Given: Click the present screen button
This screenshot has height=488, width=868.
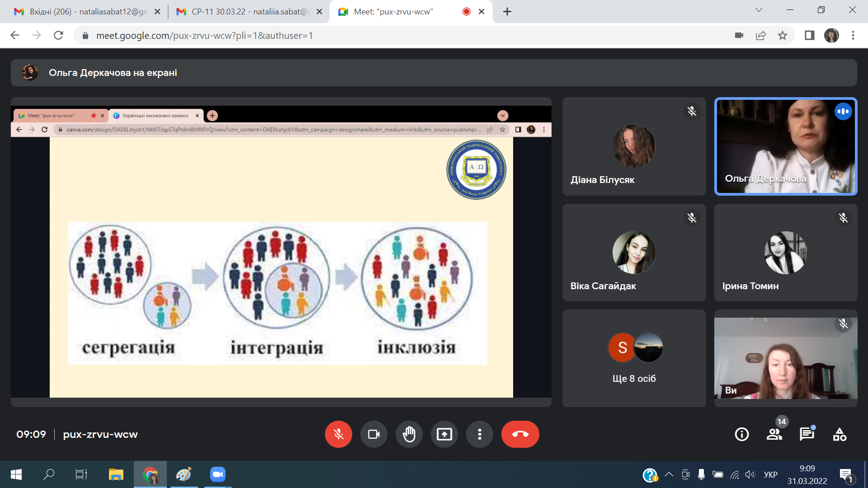Looking at the screenshot, I should (444, 434).
